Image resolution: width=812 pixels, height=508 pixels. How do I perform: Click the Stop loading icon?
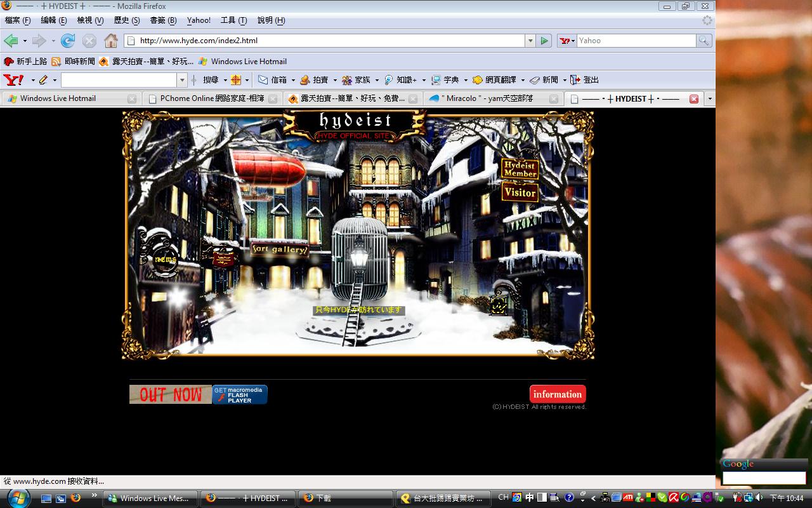[x=89, y=41]
